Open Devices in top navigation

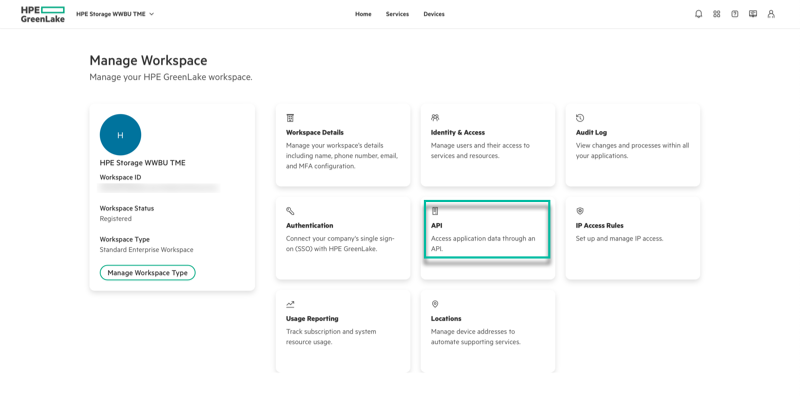(434, 14)
